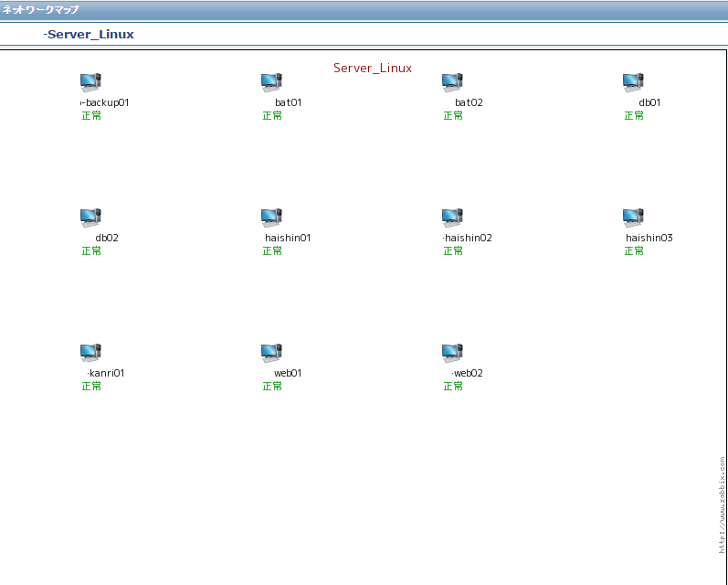The image size is (728, 585).
Task: Click the haishin01 host label
Action: (x=288, y=238)
